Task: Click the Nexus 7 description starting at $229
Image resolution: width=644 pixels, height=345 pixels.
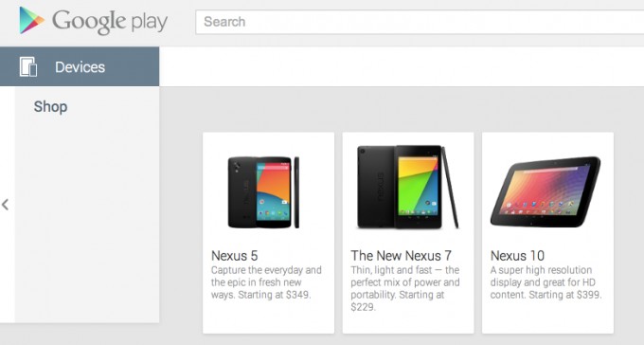Action: 405,288
